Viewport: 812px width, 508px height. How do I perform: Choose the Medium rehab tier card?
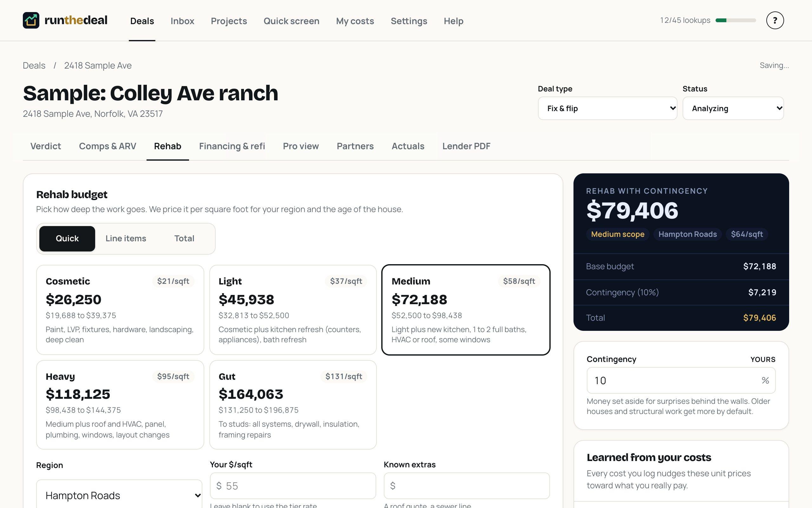pyautogui.click(x=466, y=310)
